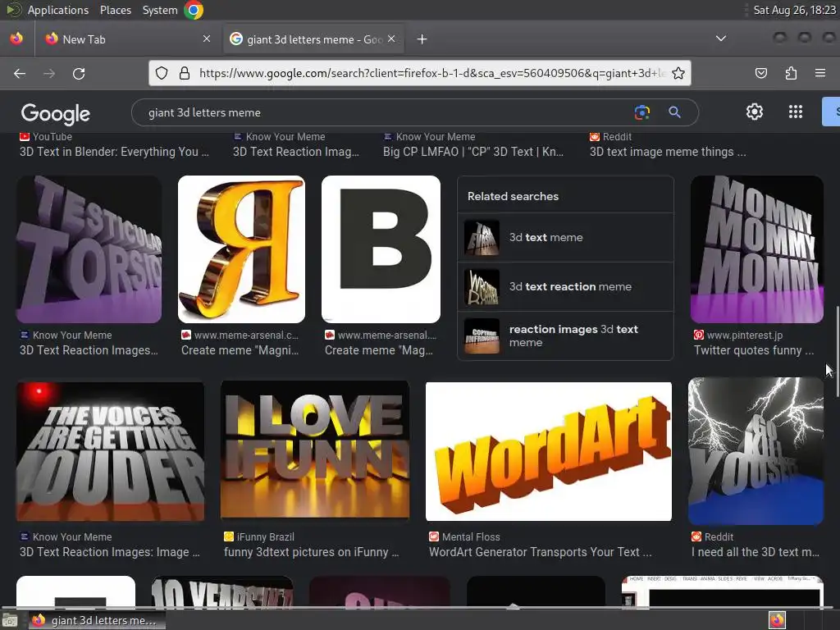Close the New Tab tab
Image resolution: width=840 pixels, height=630 pixels.
pyautogui.click(x=207, y=39)
